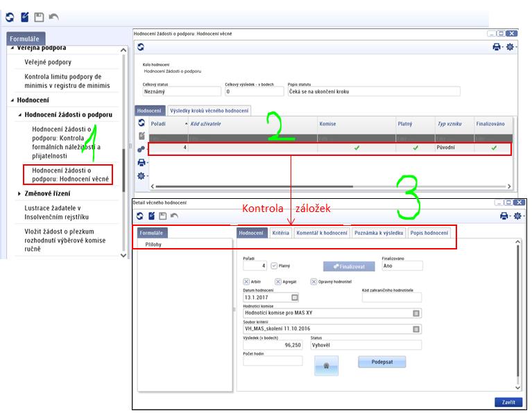
Task: Refresh the Hodnocení věcné window
Action: pyautogui.click(x=141, y=47)
